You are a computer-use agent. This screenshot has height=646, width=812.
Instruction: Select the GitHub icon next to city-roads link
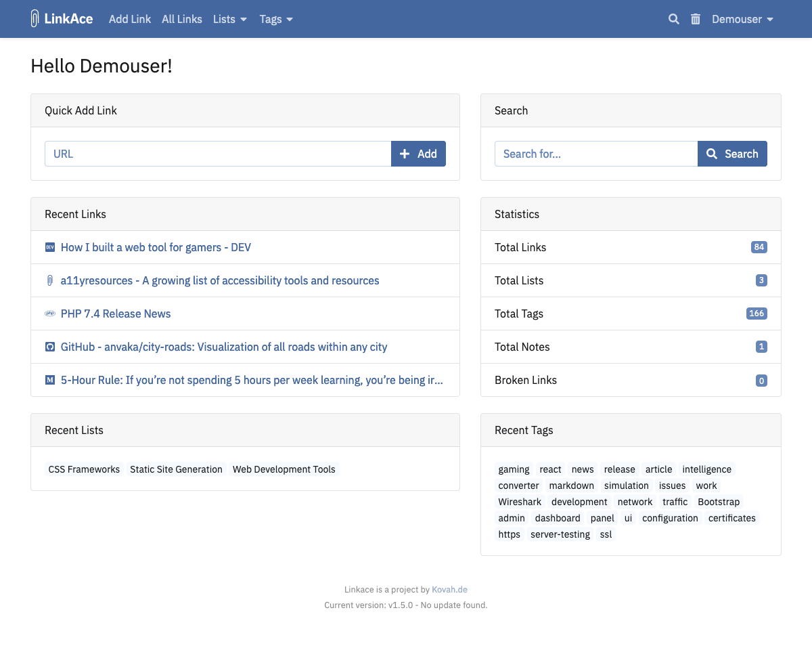point(50,347)
